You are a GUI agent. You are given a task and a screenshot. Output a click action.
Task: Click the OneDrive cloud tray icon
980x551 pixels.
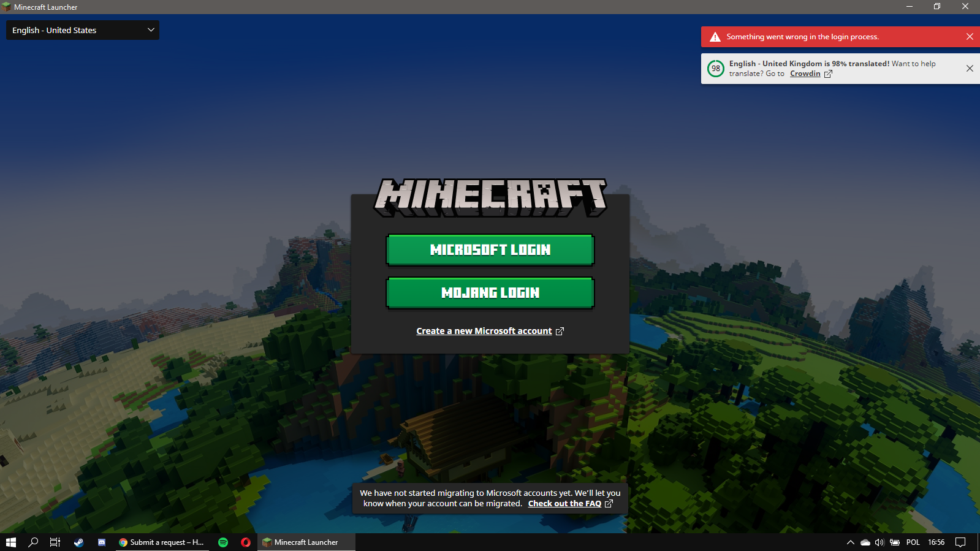[x=865, y=542]
